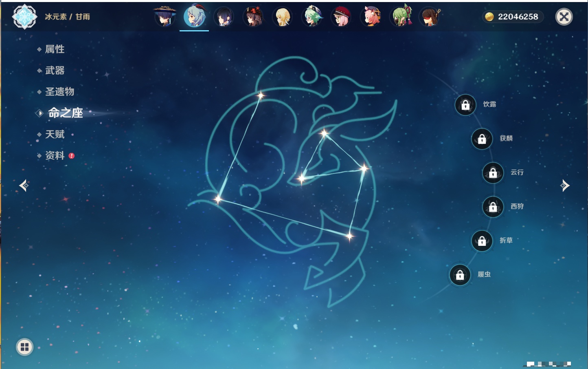Click the 折草 constellation label
This screenshot has height=369, width=588.
point(506,241)
